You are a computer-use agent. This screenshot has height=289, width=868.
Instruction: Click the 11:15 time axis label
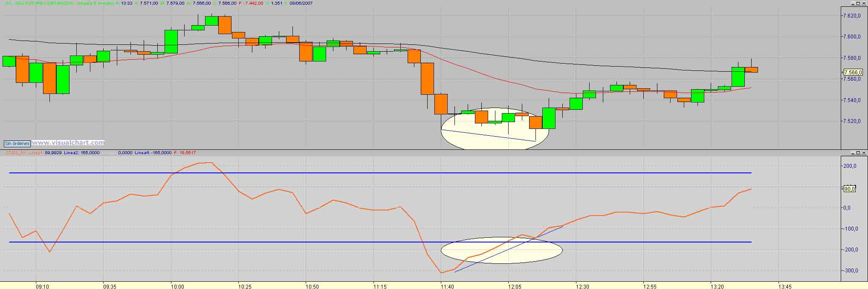[380, 286]
